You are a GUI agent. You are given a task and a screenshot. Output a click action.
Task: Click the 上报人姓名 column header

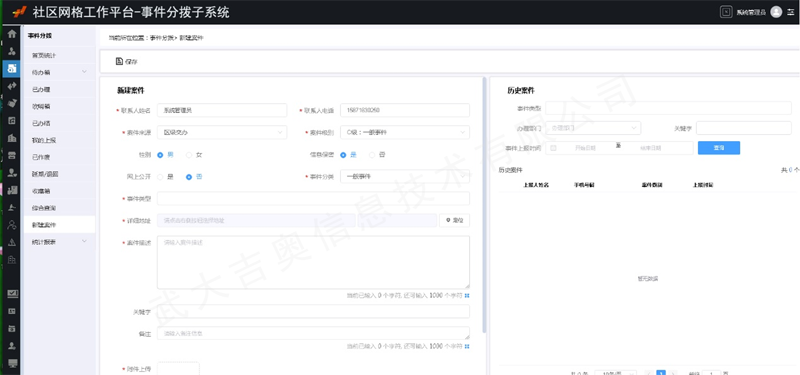coord(536,185)
